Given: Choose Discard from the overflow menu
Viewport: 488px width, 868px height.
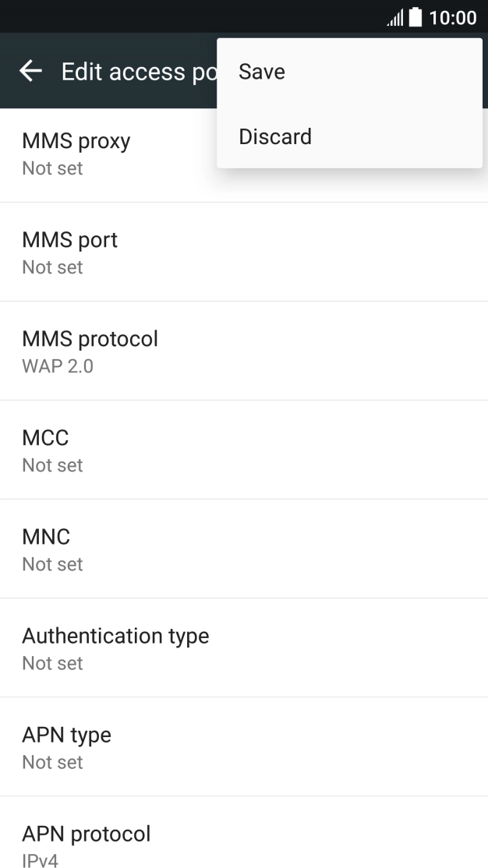Looking at the screenshot, I should click(275, 136).
